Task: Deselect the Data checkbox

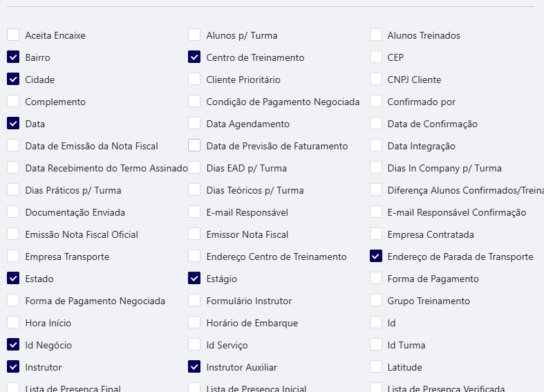Action: pyautogui.click(x=13, y=124)
